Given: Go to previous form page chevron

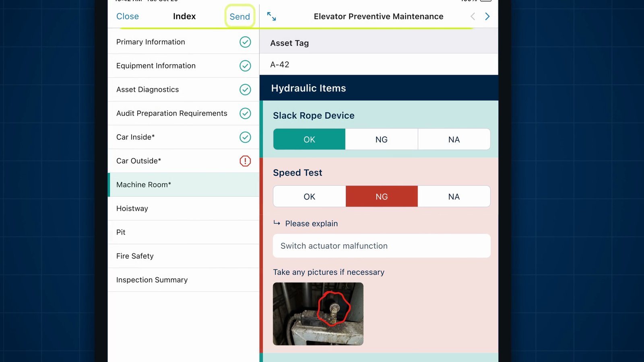Looking at the screenshot, I should (x=473, y=16).
